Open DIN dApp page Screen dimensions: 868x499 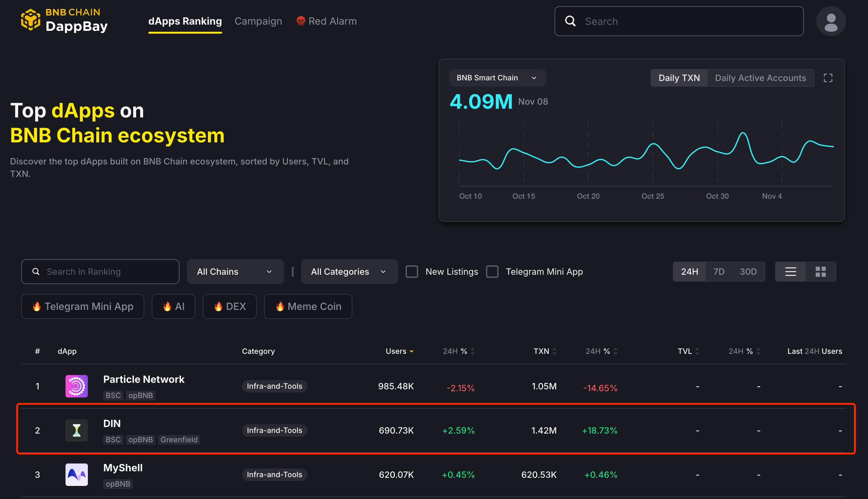click(x=112, y=424)
